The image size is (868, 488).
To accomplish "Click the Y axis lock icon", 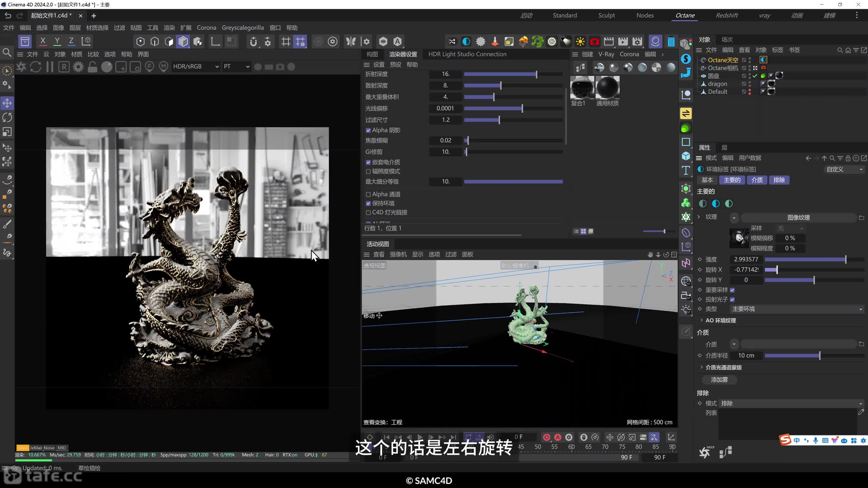I will click(57, 41).
